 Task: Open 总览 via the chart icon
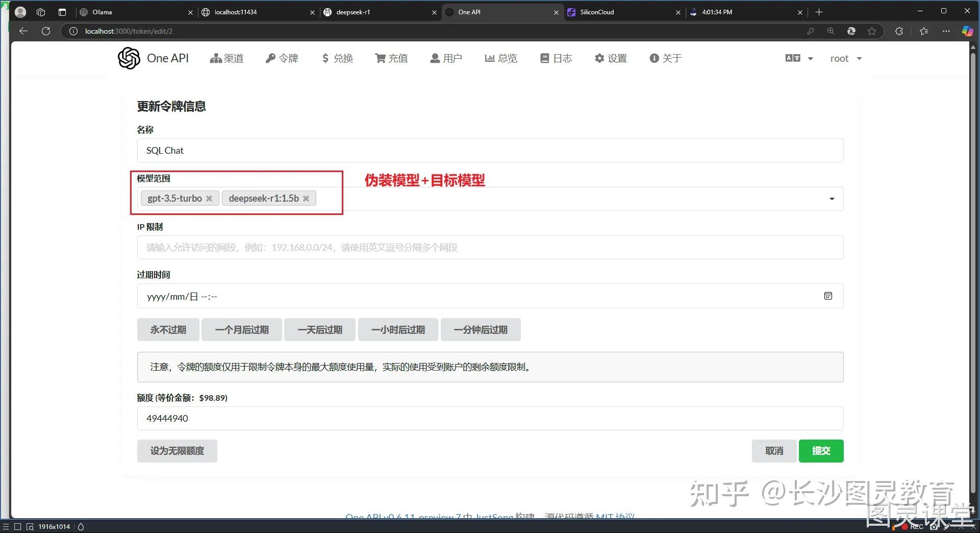[488, 58]
